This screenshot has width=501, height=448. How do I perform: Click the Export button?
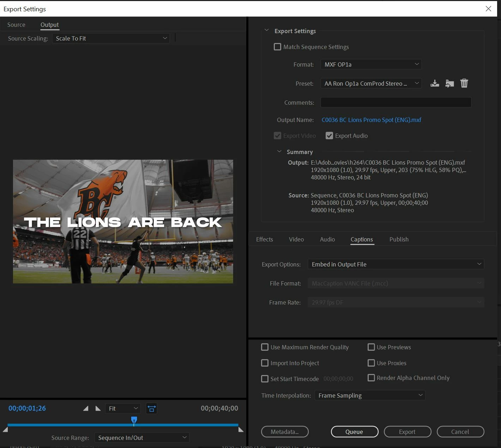408,432
